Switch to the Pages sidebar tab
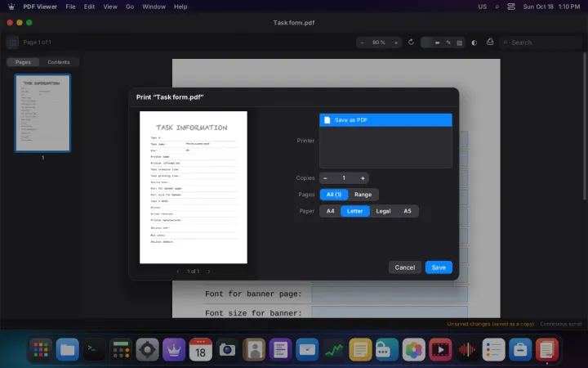This screenshot has height=368, width=588. tap(23, 62)
